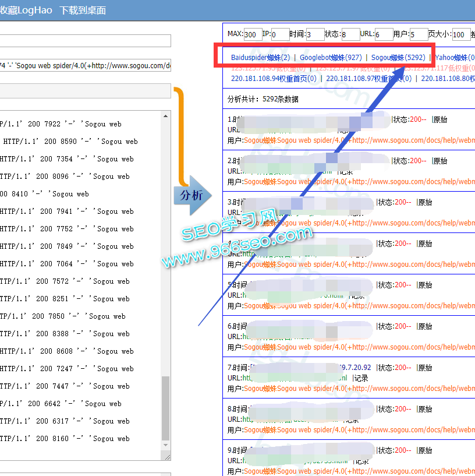475x476 pixels.
Task: Click the log line '200 7922'
Action: [x=61, y=124]
